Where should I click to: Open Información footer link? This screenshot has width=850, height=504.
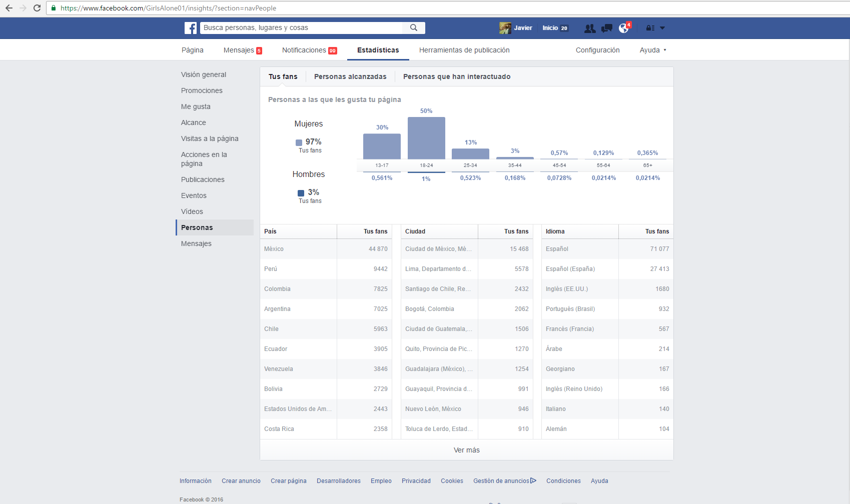[x=196, y=481]
